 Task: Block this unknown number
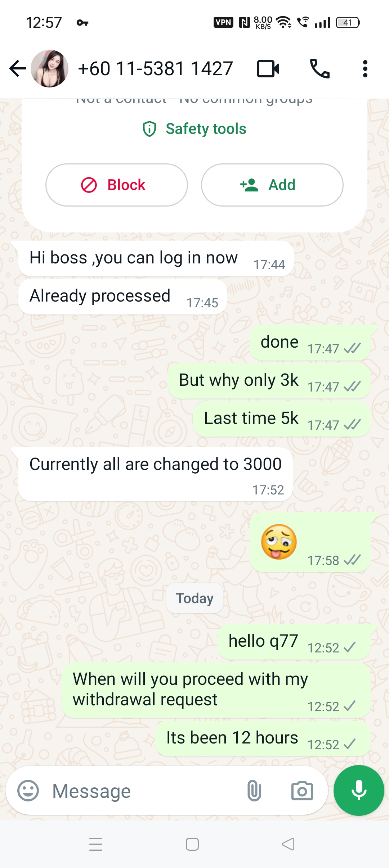point(116,185)
